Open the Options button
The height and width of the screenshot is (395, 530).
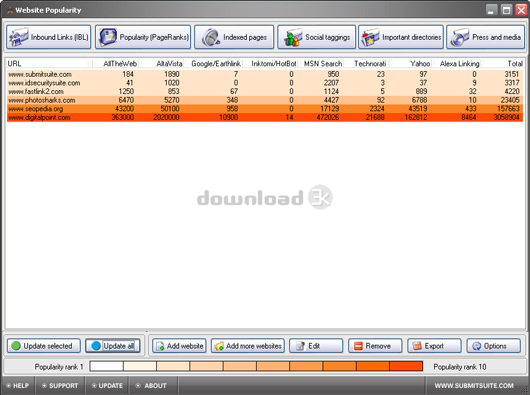tap(494, 346)
